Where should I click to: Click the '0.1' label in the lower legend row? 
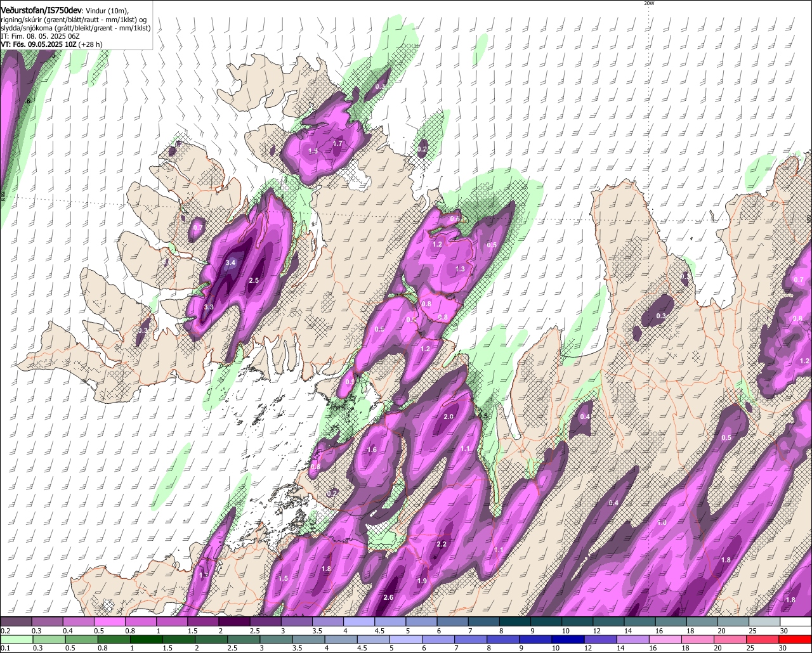pyautogui.click(x=5, y=648)
